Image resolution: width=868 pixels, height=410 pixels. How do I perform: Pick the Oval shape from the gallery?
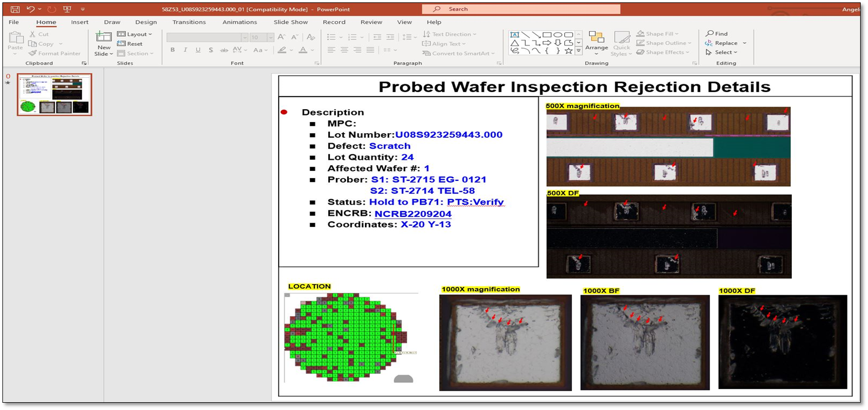pyautogui.click(x=558, y=34)
